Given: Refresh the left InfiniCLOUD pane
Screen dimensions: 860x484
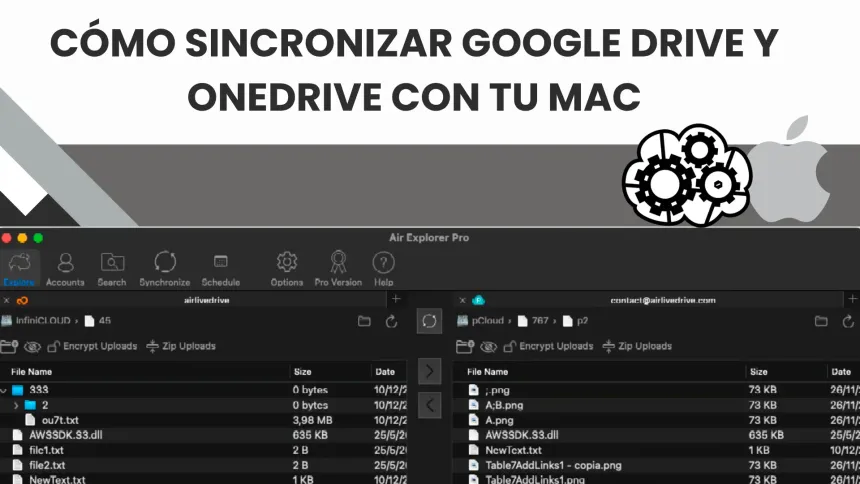Looking at the screenshot, I should click(391, 322).
